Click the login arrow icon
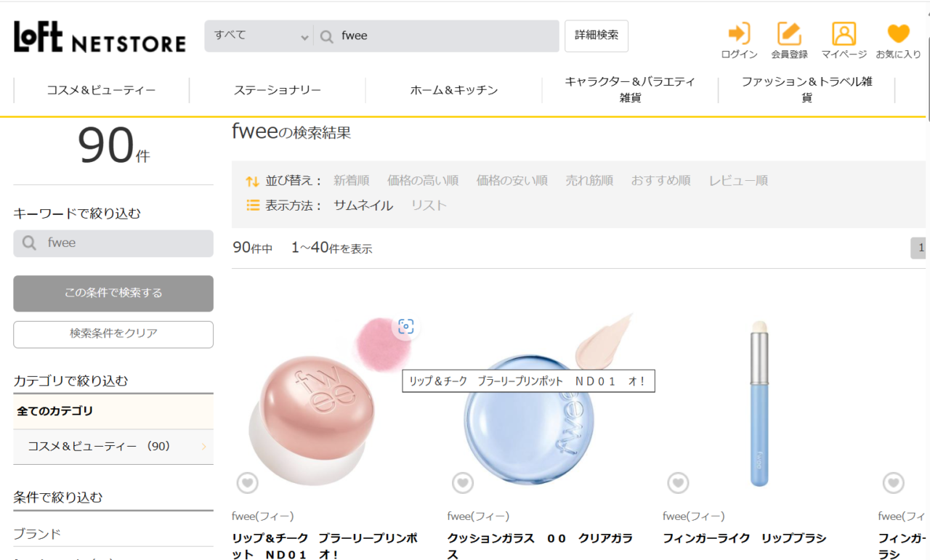This screenshot has height=560, width=930. coord(739,33)
